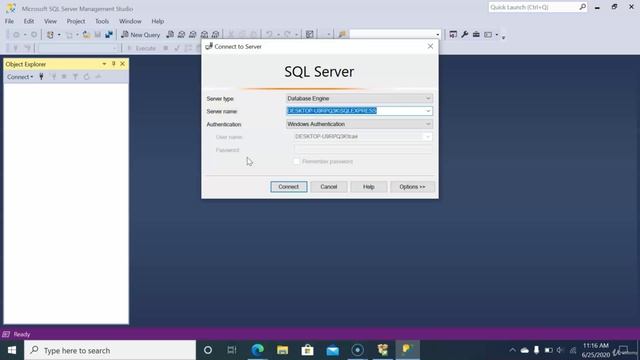The width and height of the screenshot is (640, 360).
Task: Open the Help menu
Action: click(x=158, y=21)
